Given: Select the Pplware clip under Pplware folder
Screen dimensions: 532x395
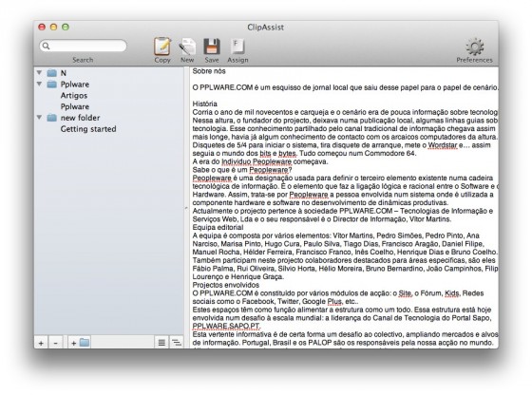Looking at the screenshot, I should click(x=75, y=106).
